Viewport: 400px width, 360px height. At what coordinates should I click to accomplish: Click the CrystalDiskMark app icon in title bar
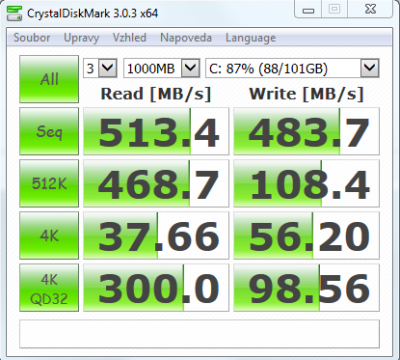14,13
